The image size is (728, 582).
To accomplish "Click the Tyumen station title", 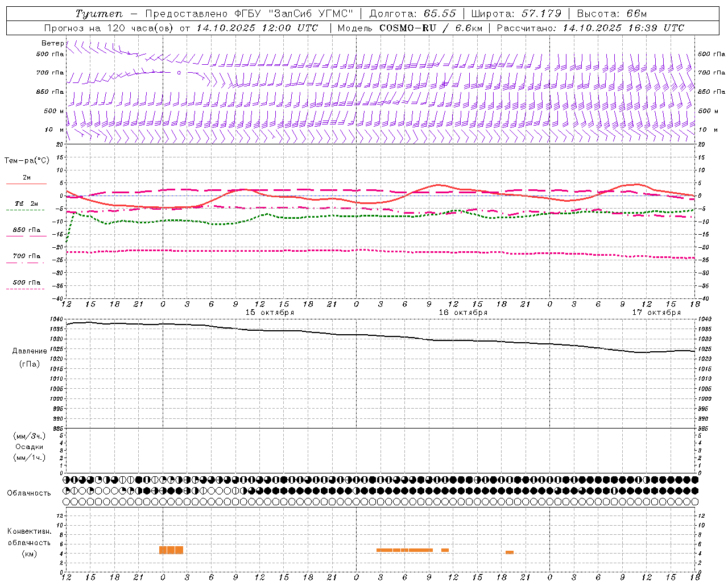I will (x=99, y=14).
